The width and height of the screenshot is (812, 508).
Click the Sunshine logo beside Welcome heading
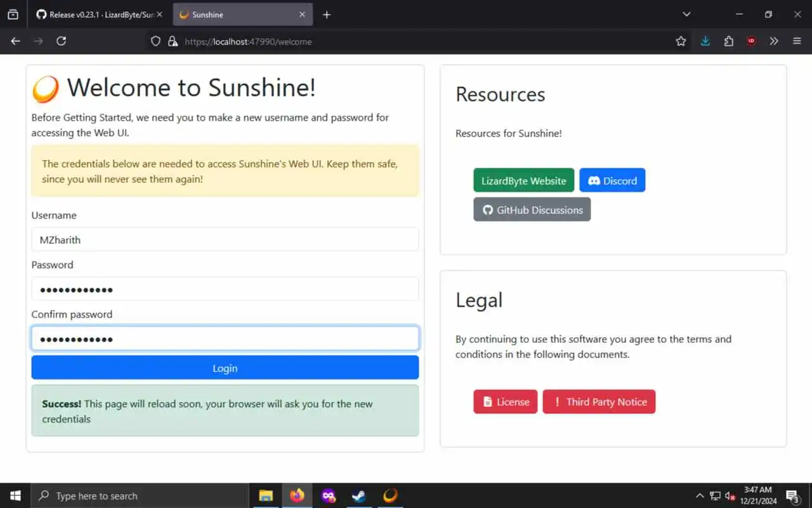click(x=46, y=89)
